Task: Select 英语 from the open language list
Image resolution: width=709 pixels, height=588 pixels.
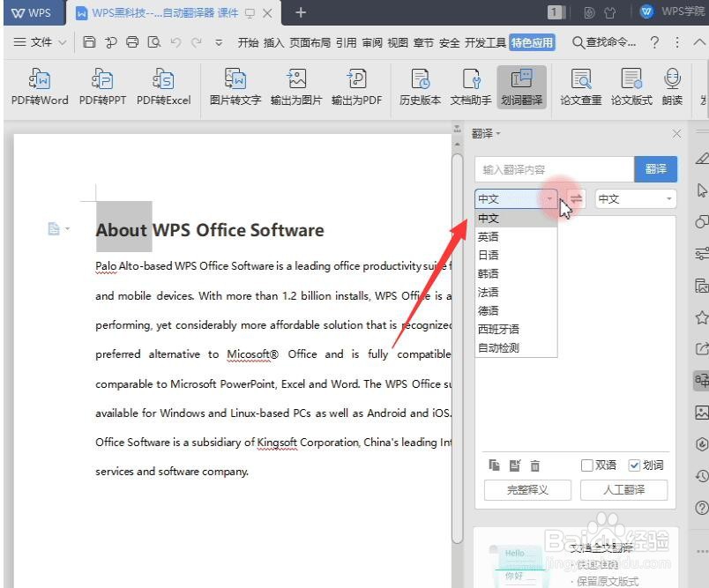Action: pyautogui.click(x=489, y=236)
